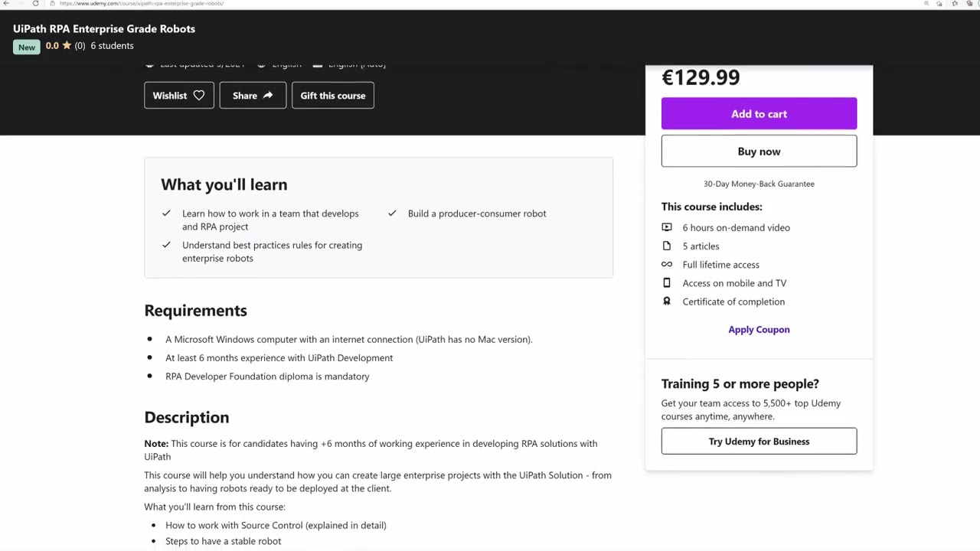Click the udemy.com URL in the address bar
Image resolution: width=980 pixels, height=551 pixels.
142,3
